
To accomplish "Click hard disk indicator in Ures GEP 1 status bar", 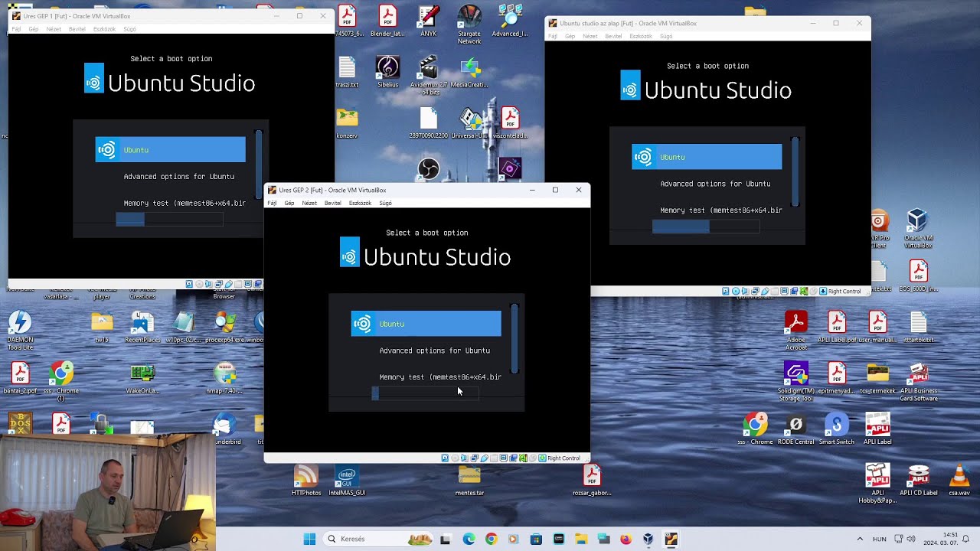I will click(189, 284).
